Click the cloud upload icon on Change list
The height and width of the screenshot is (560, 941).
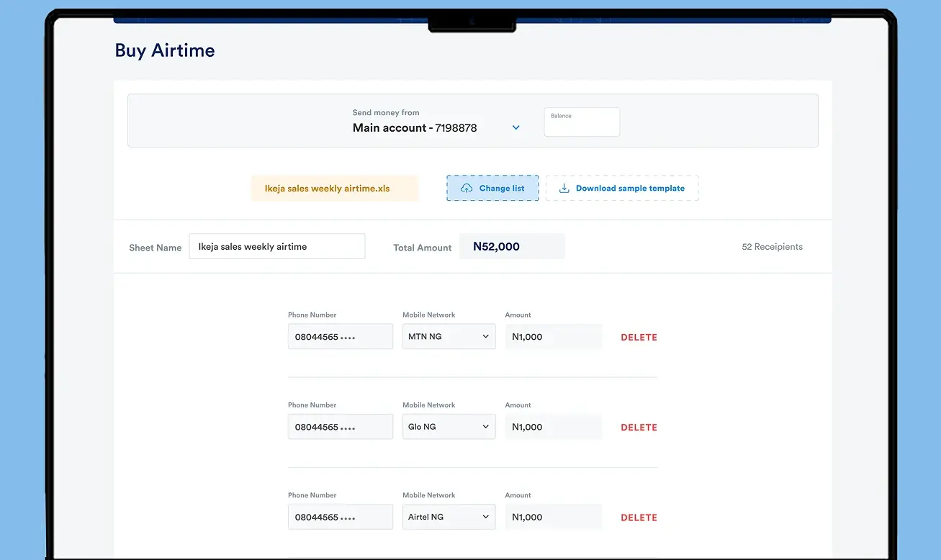pyautogui.click(x=467, y=188)
